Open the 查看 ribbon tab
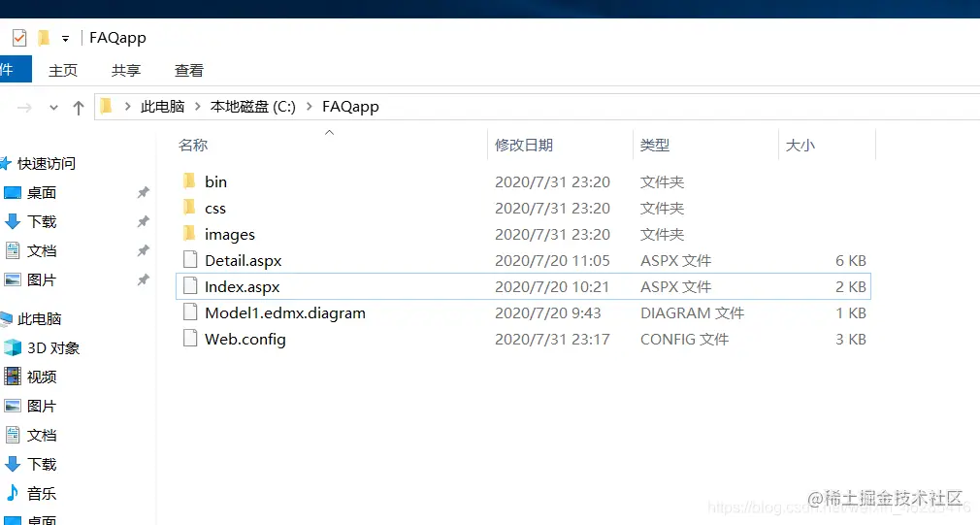 pos(189,70)
